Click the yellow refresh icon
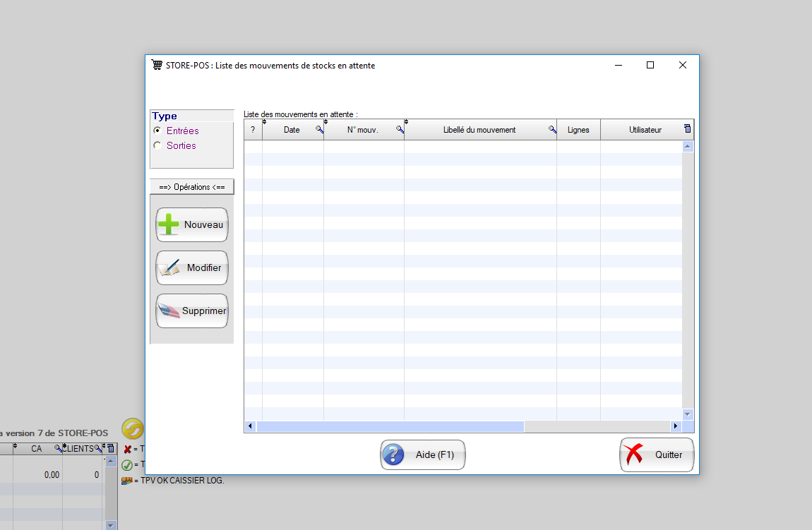The width and height of the screenshot is (812, 530). [132, 429]
